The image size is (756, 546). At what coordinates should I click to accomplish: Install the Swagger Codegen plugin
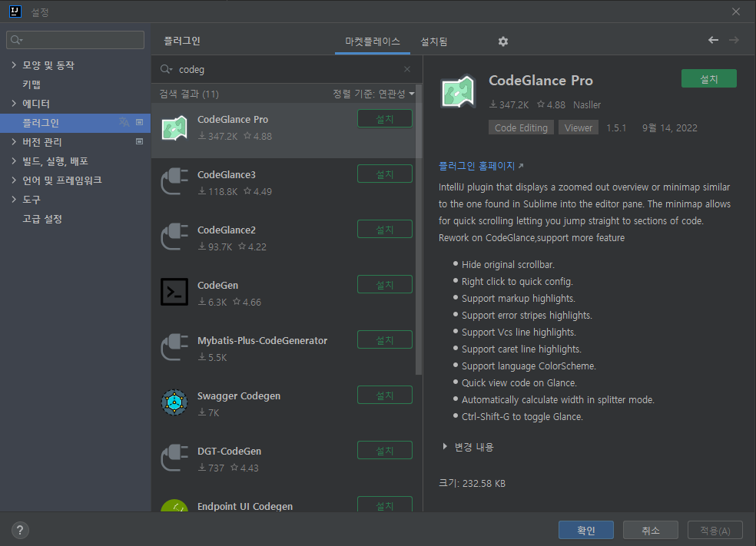pos(385,395)
